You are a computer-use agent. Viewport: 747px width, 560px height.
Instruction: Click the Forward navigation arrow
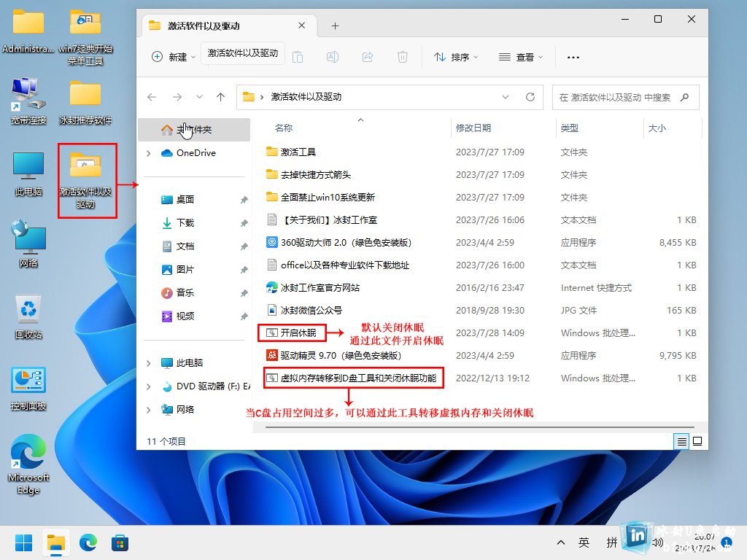click(x=177, y=97)
